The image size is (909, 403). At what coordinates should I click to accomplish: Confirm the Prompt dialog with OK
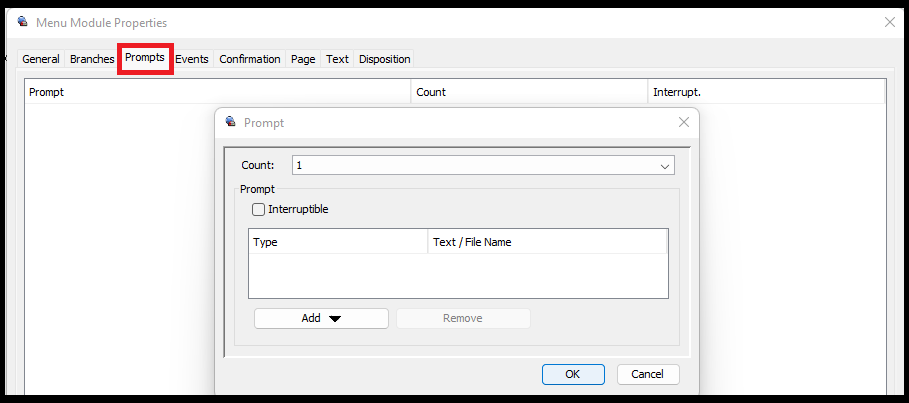click(573, 374)
